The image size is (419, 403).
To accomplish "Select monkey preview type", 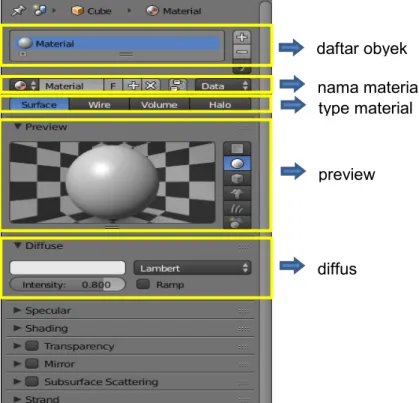I will pos(237,193).
